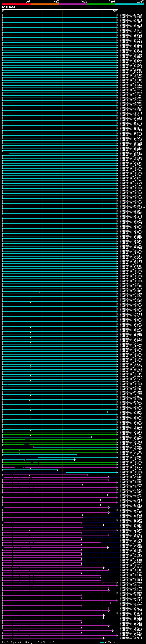The height and width of the screenshot is (644, 146).
Task: Click hit label UniRef100_B1XLP7
Action: click(x=131, y=520)
